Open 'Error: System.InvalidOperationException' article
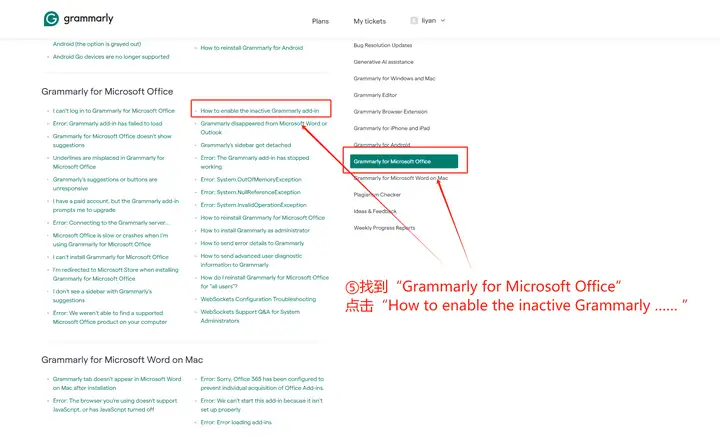720x437 pixels. click(x=253, y=205)
